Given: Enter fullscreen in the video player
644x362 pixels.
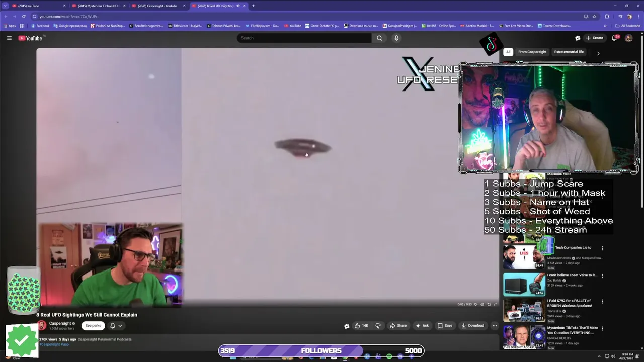Looking at the screenshot, I should tap(495, 304).
